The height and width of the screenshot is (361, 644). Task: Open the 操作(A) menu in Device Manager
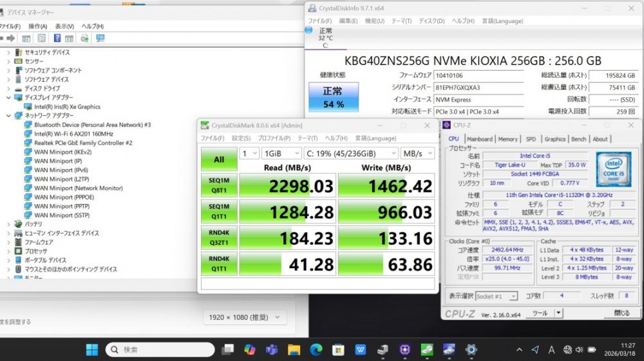[38, 26]
